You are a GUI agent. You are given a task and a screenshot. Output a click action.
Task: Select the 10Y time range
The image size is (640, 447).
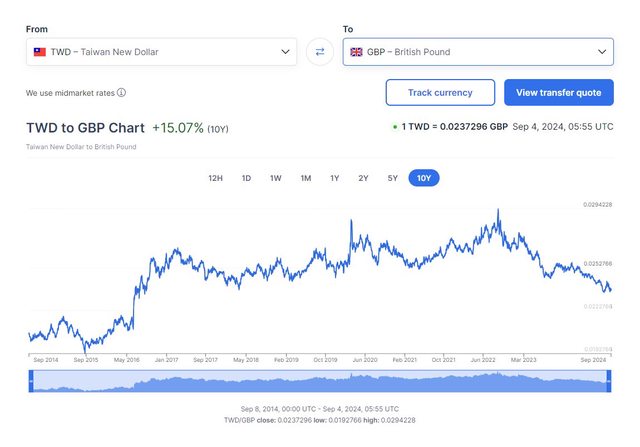(x=424, y=178)
